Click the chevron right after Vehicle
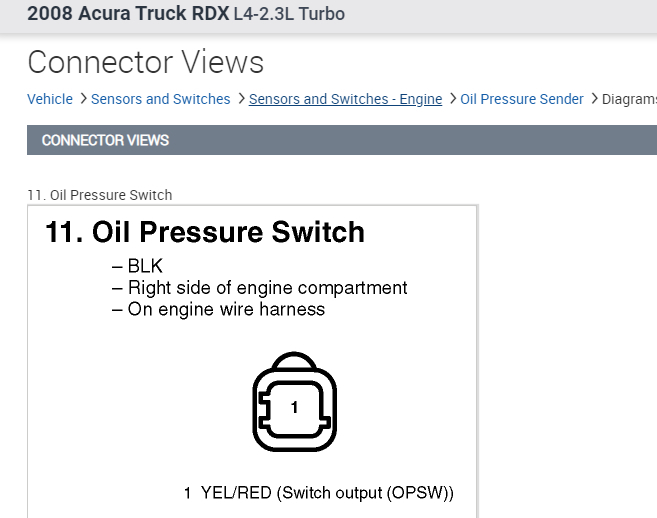This screenshot has width=657, height=518. (82, 99)
